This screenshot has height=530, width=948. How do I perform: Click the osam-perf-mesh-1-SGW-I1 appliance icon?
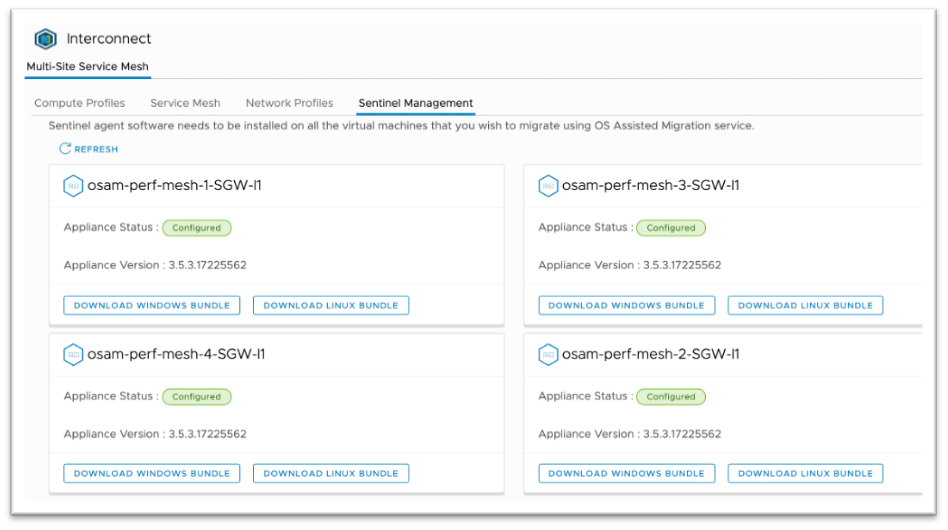click(x=73, y=185)
